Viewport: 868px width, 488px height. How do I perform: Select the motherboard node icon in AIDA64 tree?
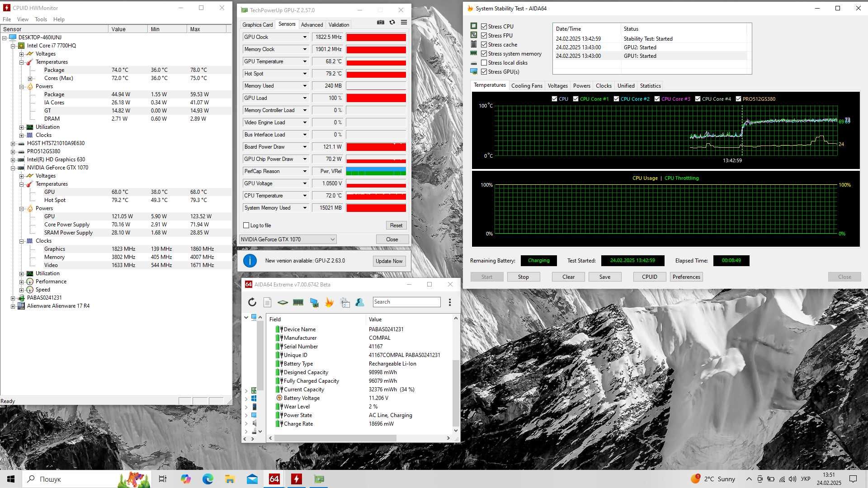[x=254, y=390]
